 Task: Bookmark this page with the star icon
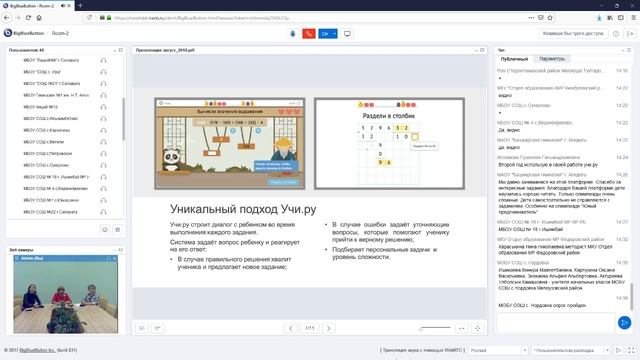550,18
